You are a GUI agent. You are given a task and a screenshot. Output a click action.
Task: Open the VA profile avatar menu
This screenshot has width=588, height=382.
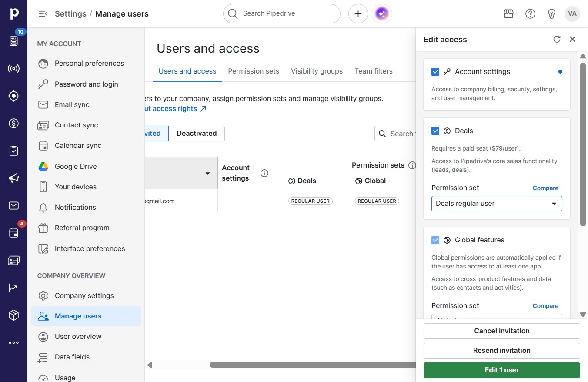coord(572,14)
